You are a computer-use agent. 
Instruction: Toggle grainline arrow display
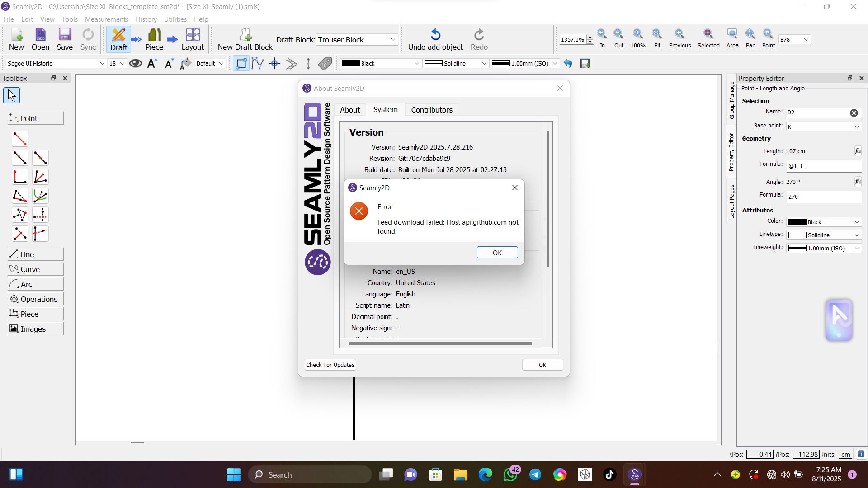tap(308, 63)
